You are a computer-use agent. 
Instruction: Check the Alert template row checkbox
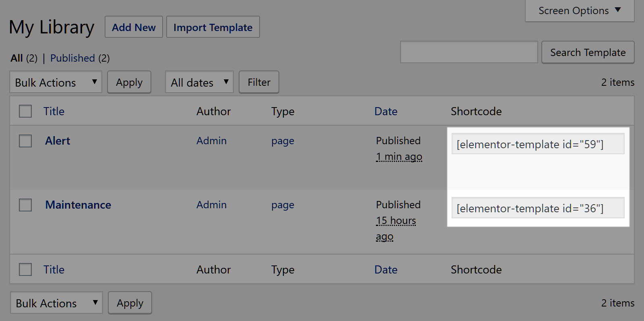(x=25, y=141)
